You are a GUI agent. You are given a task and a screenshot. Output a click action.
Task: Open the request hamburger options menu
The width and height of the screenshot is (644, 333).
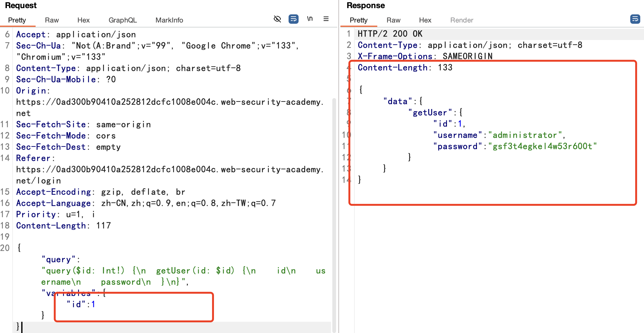point(326,19)
